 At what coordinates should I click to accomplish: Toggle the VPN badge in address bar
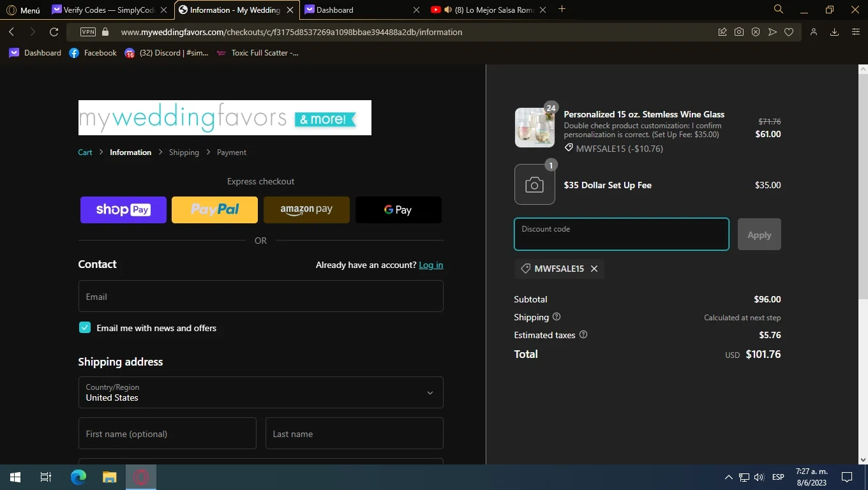click(88, 32)
